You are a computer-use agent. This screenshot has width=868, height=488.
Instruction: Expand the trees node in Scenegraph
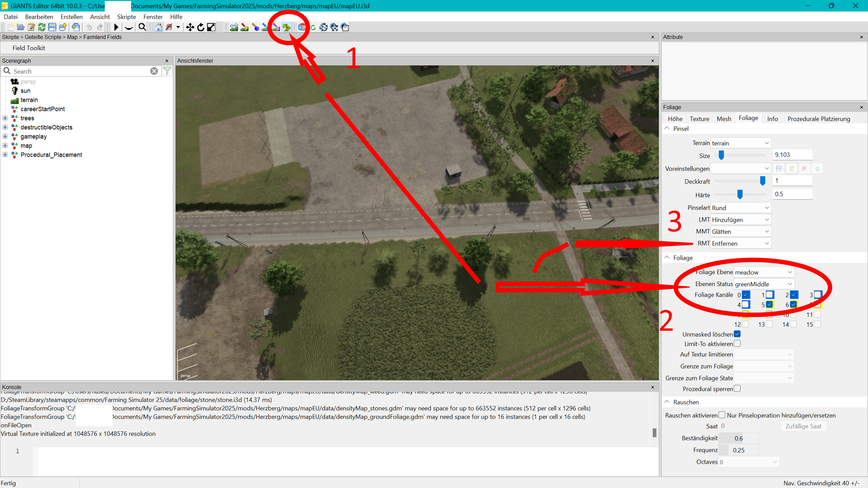5,118
